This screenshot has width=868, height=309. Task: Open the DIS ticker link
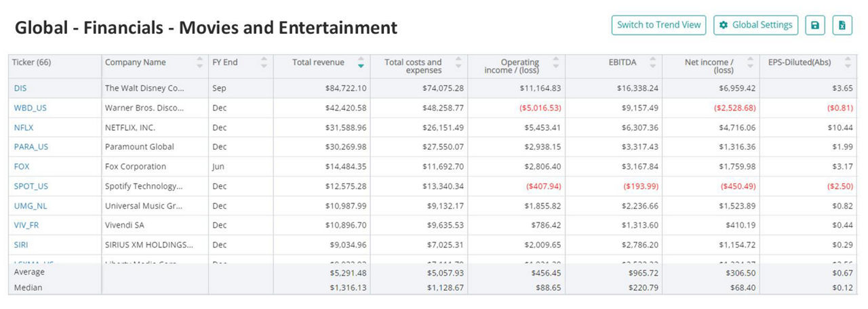point(20,88)
